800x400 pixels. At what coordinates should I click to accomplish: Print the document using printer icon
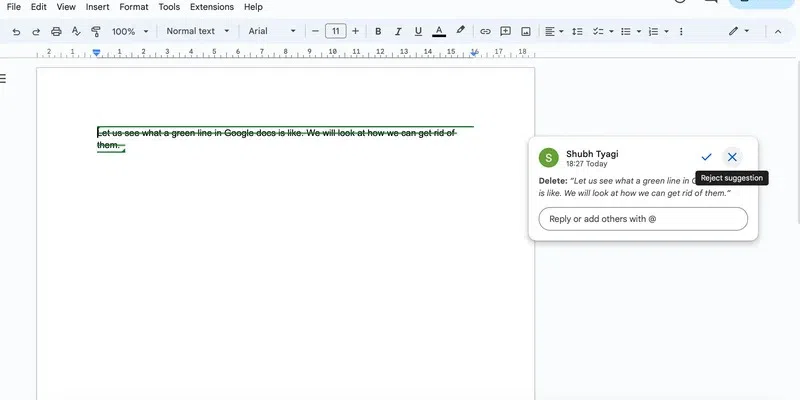click(56, 32)
